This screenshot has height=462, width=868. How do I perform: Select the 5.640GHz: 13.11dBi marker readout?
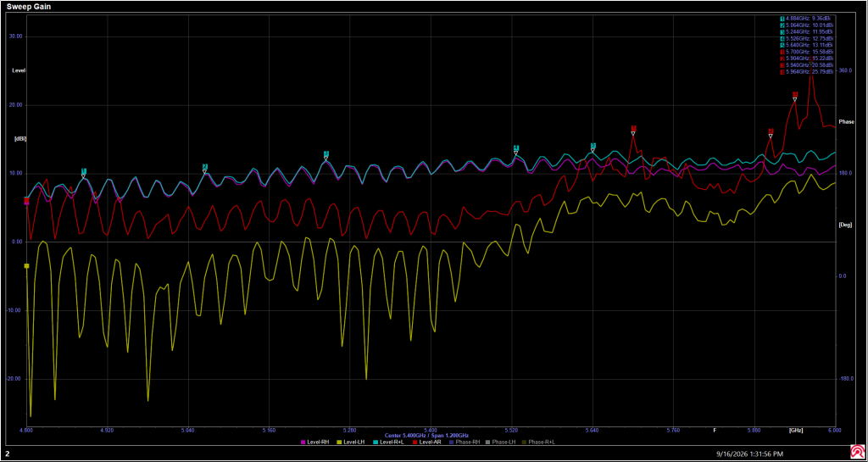click(807, 45)
